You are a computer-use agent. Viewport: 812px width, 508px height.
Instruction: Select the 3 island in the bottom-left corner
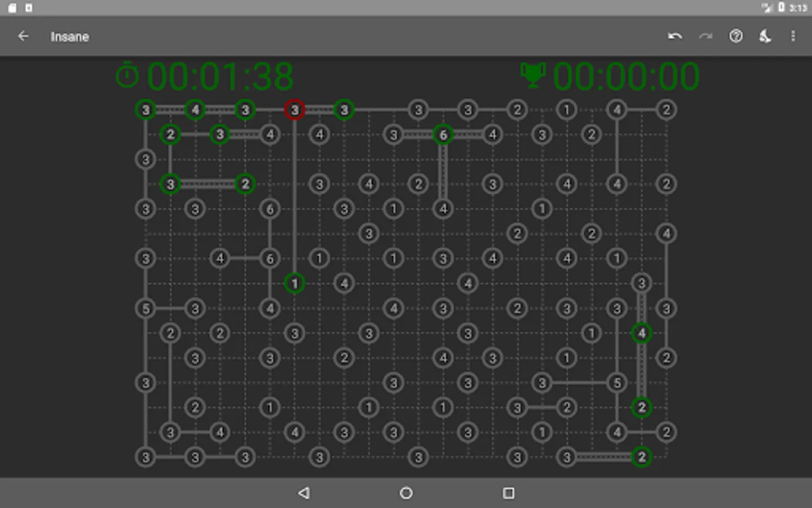pyautogui.click(x=145, y=457)
